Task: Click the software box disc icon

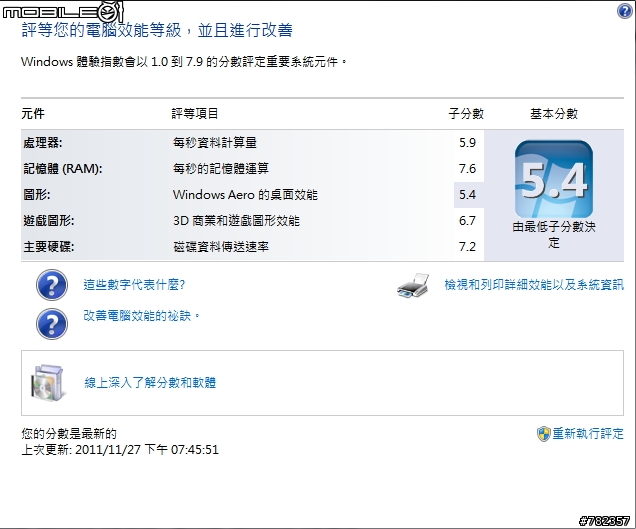Action: (48, 383)
